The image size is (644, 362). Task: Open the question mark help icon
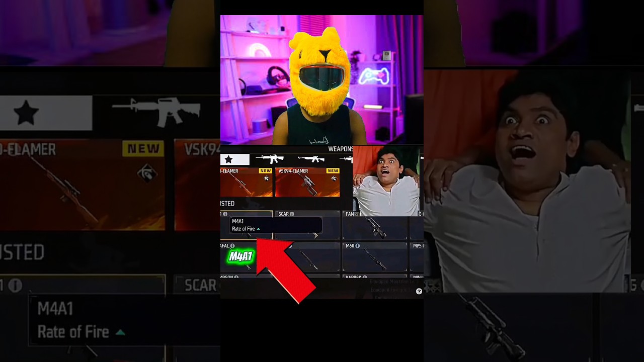[x=419, y=292]
